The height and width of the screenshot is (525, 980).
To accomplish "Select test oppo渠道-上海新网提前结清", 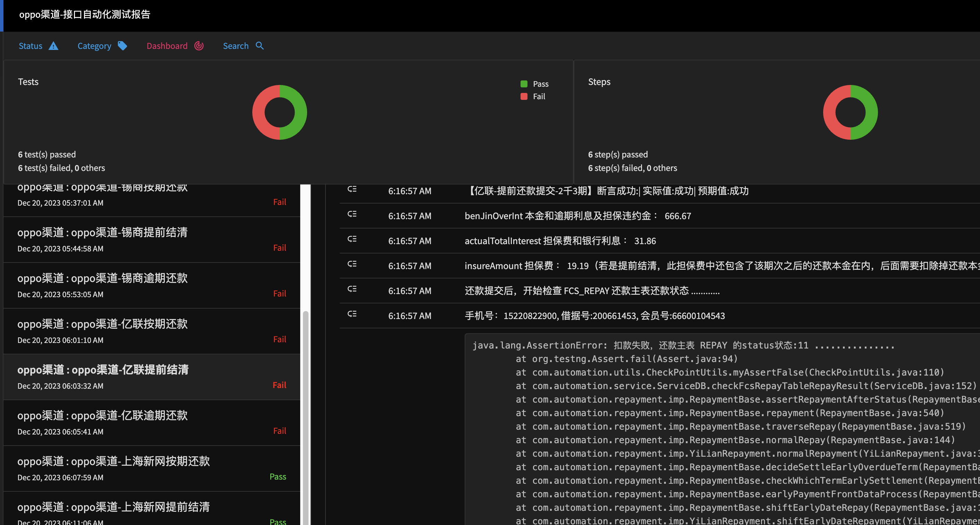I will (x=152, y=509).
